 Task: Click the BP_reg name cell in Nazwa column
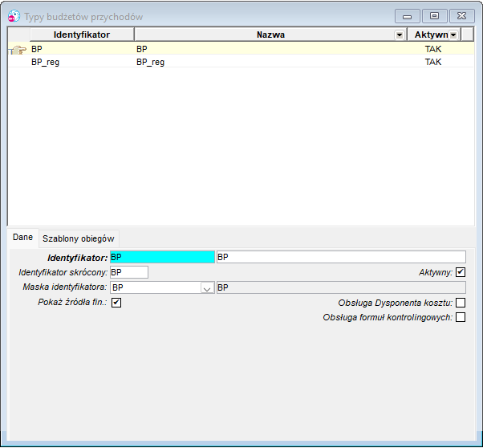click(x=271, y=62)
